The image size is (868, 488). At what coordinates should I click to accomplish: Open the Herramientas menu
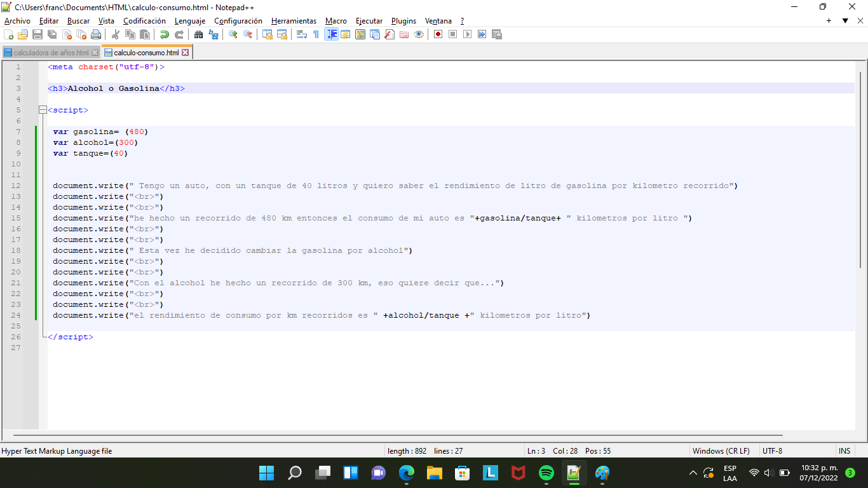[x=294, y=21]
